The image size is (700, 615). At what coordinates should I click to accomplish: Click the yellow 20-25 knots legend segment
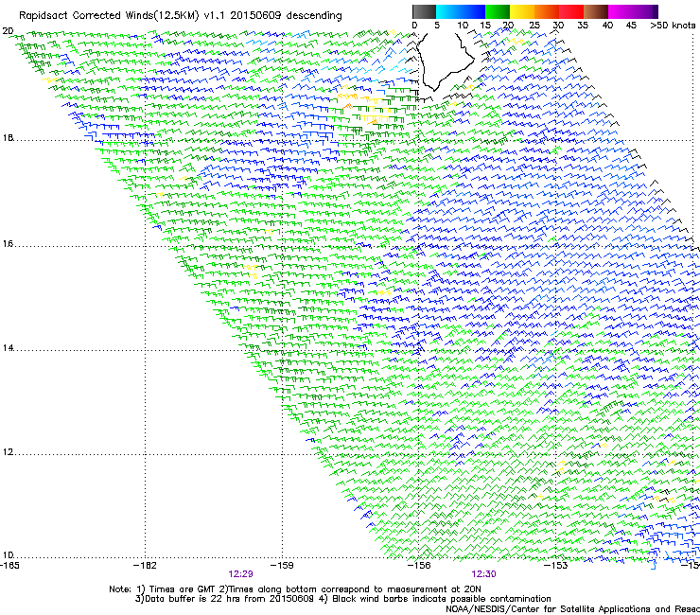tap(522, 11)
